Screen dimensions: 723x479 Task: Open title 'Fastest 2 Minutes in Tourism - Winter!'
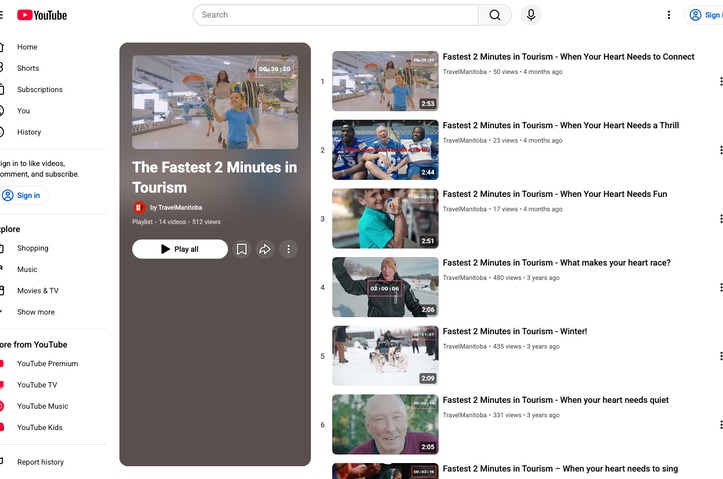click(515, 331)
